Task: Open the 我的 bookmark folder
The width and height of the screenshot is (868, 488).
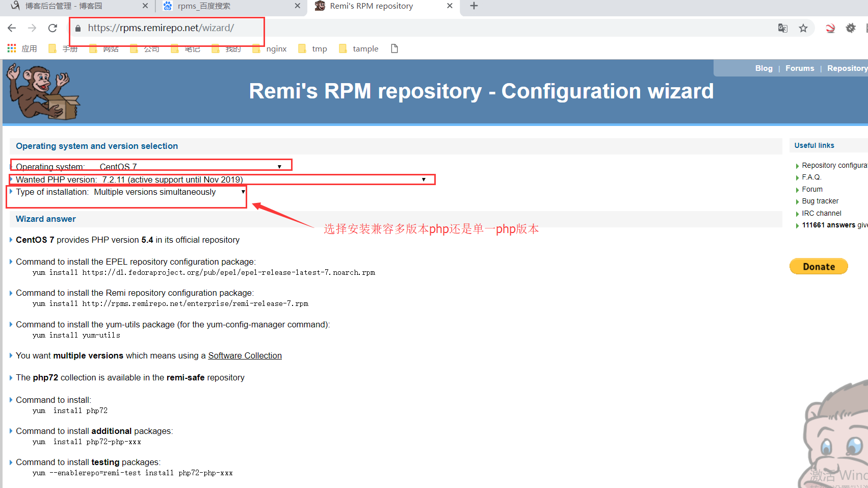Action: 226,48
